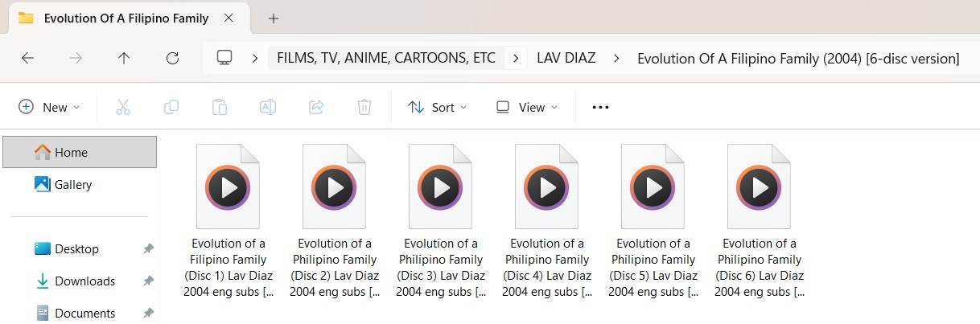The width and height of the screenshot is (980, 324).
Task: Click the Disc 5 Philipino Family file name
Action: point(653,268)
